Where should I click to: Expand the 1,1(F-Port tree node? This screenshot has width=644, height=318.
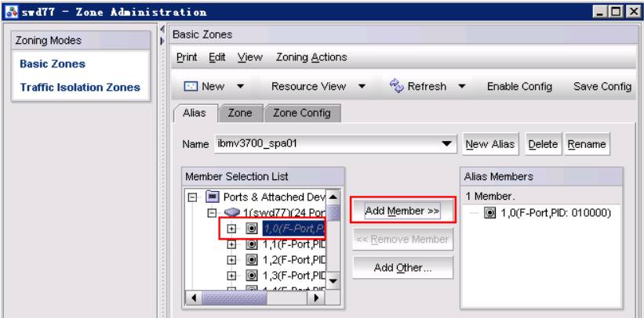[231, 244]
